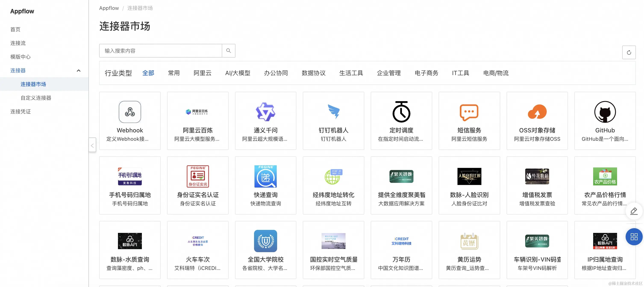Select the 电商/物流 category tab
Image resolution: width=644 pixels, height=287 pixels.
[x=495, y=73]
